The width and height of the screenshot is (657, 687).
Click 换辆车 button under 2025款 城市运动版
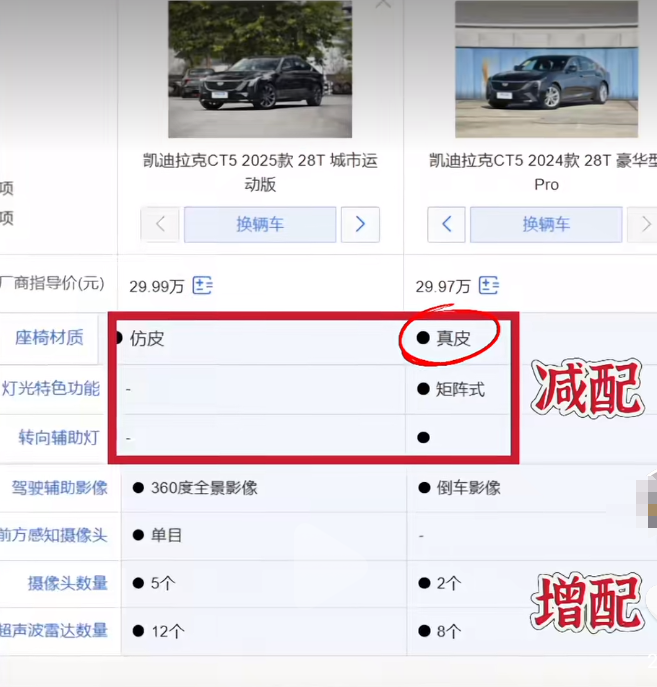point(260,224)
